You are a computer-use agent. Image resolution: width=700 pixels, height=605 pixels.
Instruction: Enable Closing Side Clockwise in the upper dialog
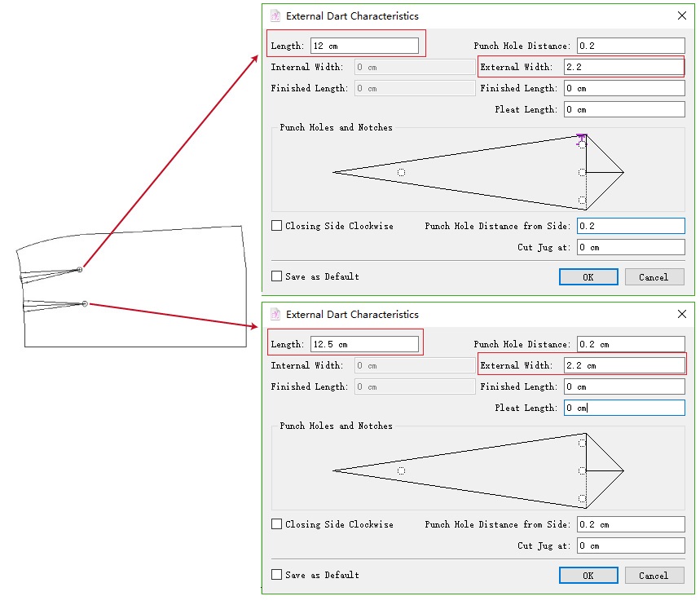277,226
